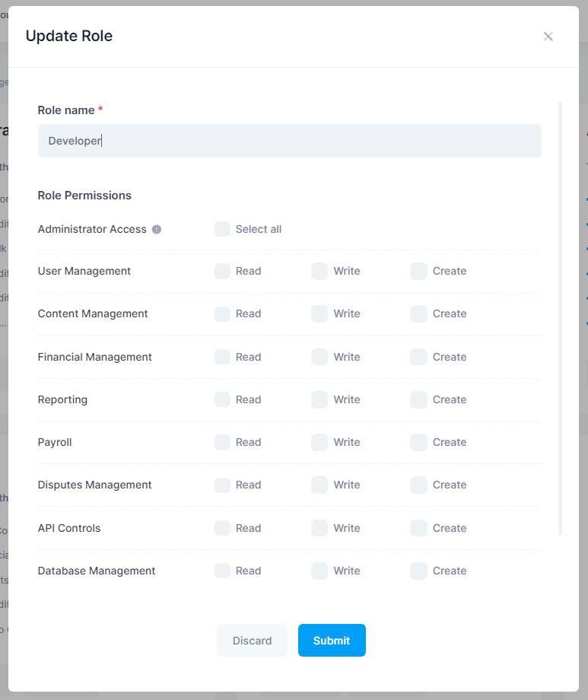Viewport: 588px width, 700px height.
Task: Click the Administrator Access info icon
Action: 157,229
